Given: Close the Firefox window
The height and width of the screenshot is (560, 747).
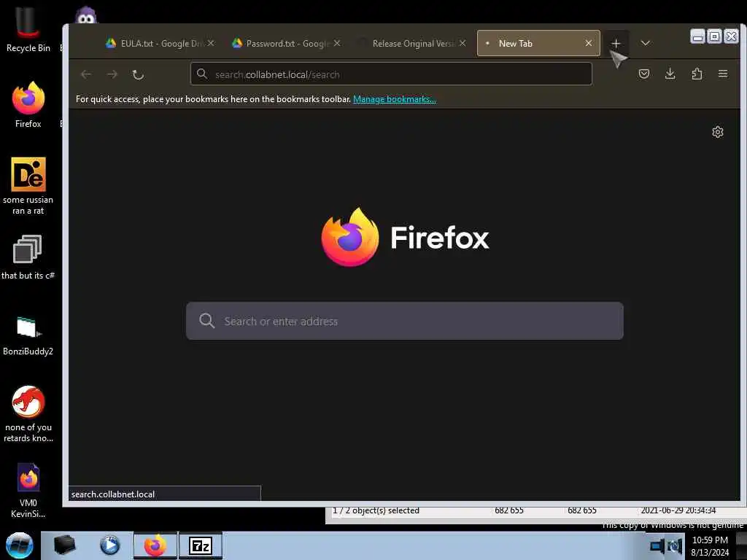Looking at the screenshot, I should pyautogui.click(x=731, y=36).
